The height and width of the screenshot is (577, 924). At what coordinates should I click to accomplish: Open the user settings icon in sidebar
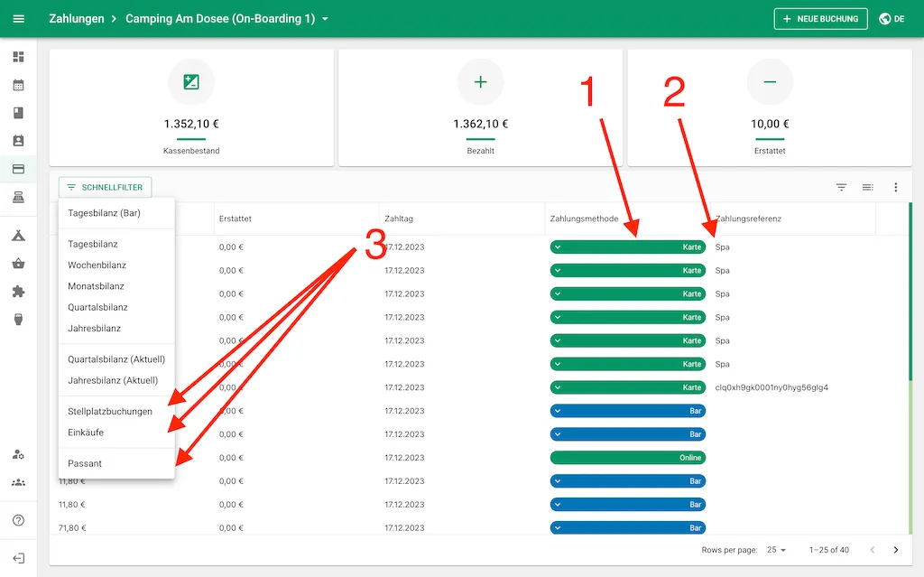click(x=18, y=455)
